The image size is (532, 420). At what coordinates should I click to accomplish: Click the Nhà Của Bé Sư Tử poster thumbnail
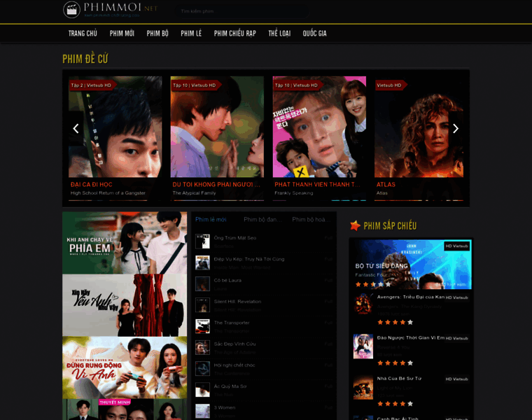(363, 387)
